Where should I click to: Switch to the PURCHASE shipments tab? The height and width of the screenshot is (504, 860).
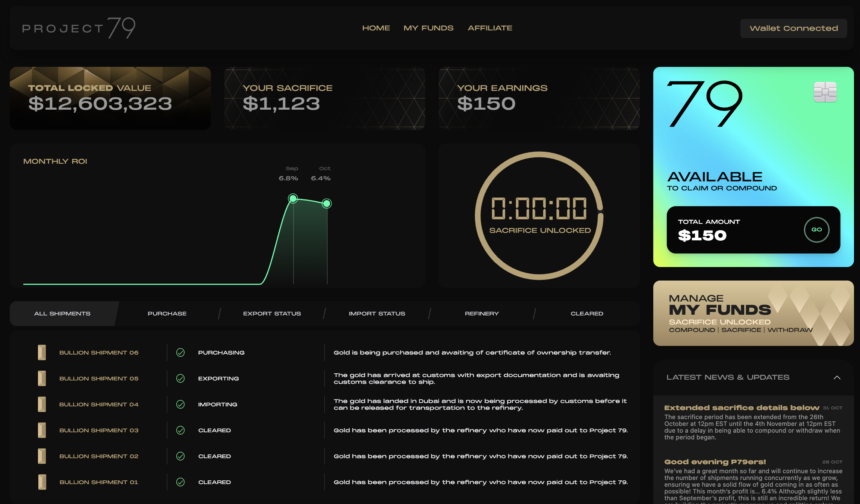coord(167,313)
